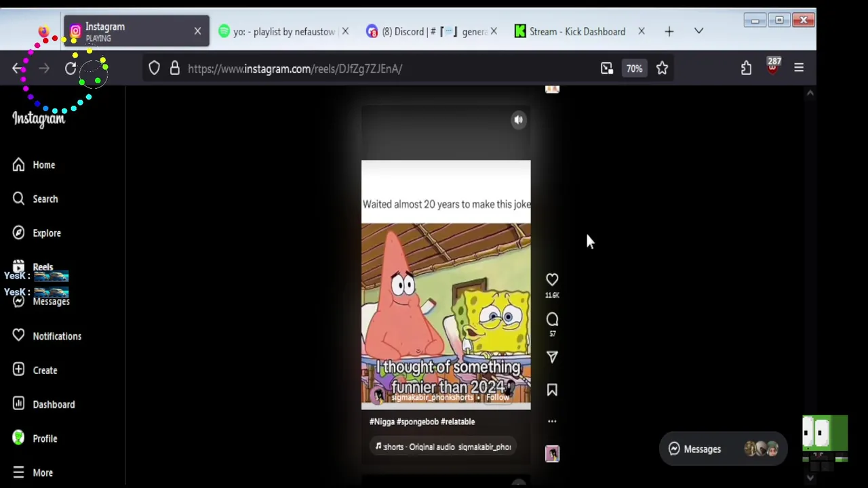
Task: Follow the sigmakabir_phonkshorts account
Action: (x=498, y=397)
